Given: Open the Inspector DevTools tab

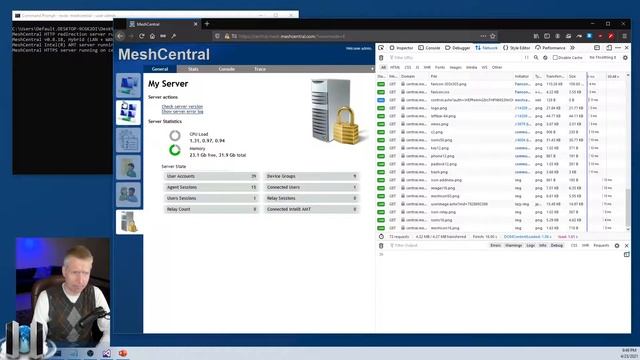Looking at the screenshot, I should click(x=401, y=48).
